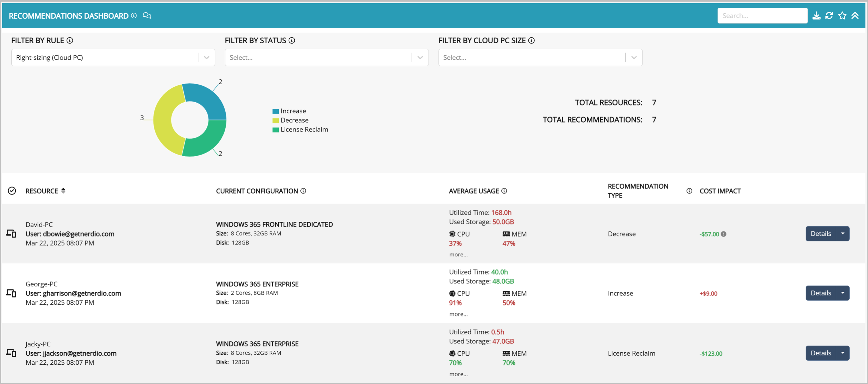Open the Filter By Rule dropdown
This screenshot has width=868, height=384.
click(x=206, y=58)
